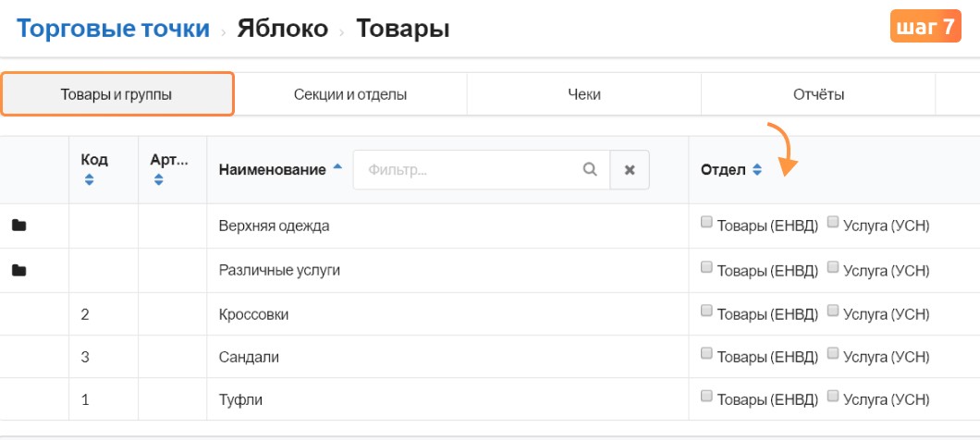Check Товары (ЕНВД) for Различные услуги

(706, 267)
